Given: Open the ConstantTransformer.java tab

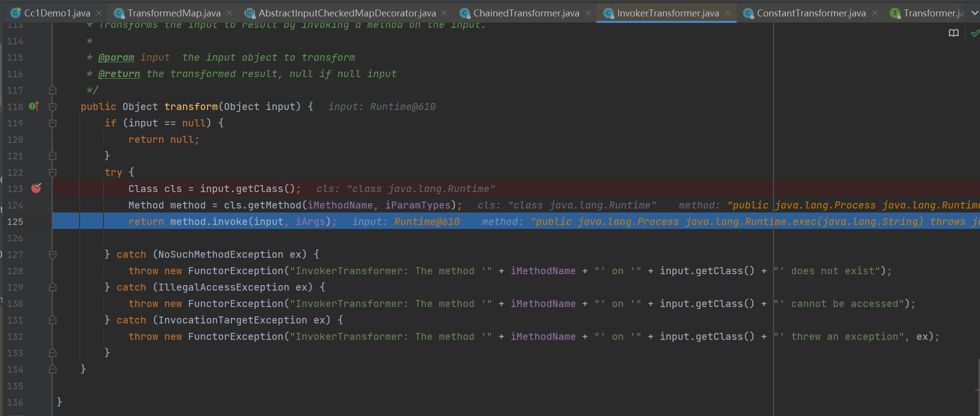Looking at the screenshot, I should coord(811,13).
